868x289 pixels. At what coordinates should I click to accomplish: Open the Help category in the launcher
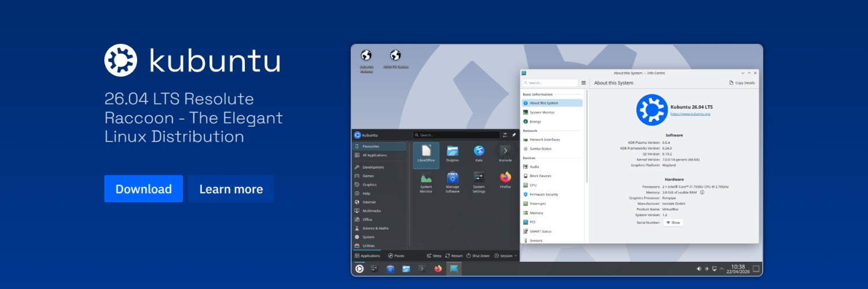pyautogui.click(x=379, y=193)
